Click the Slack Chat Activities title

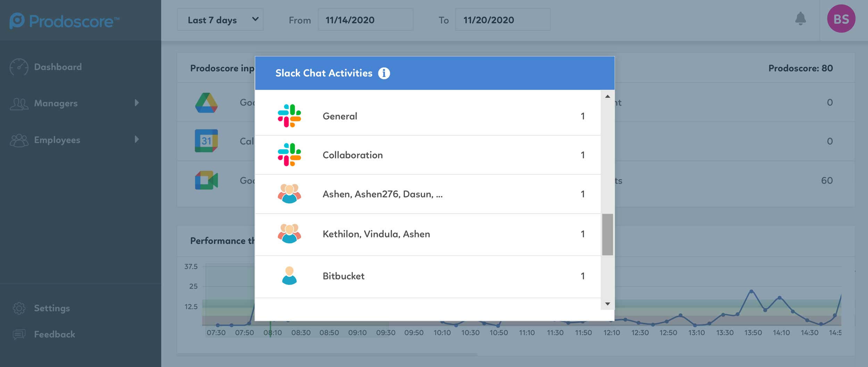coord(324,73)
